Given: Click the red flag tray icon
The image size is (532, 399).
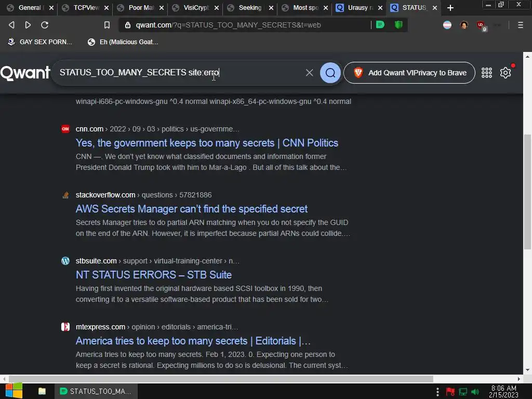Looking at the screenshot, I should tap(450, 392).
